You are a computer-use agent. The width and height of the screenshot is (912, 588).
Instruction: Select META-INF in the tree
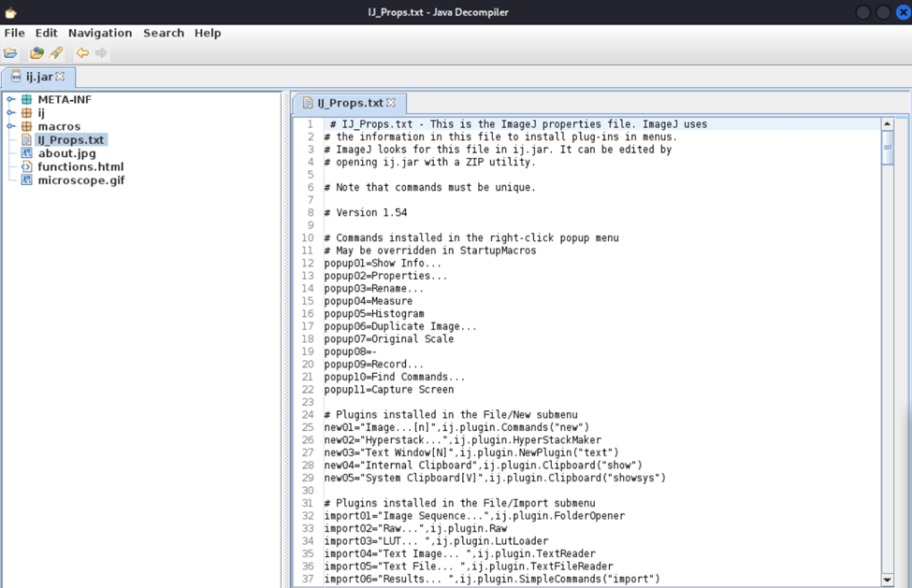point(65,99)
